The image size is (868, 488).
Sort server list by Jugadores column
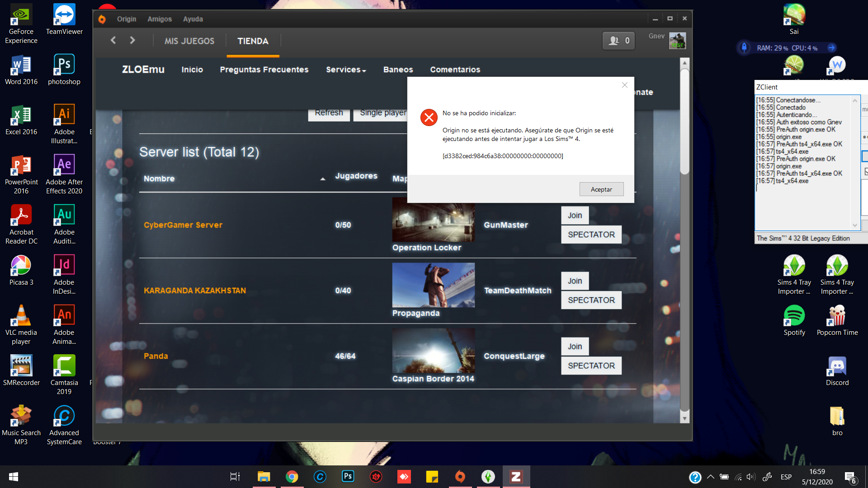pos(356,176)
